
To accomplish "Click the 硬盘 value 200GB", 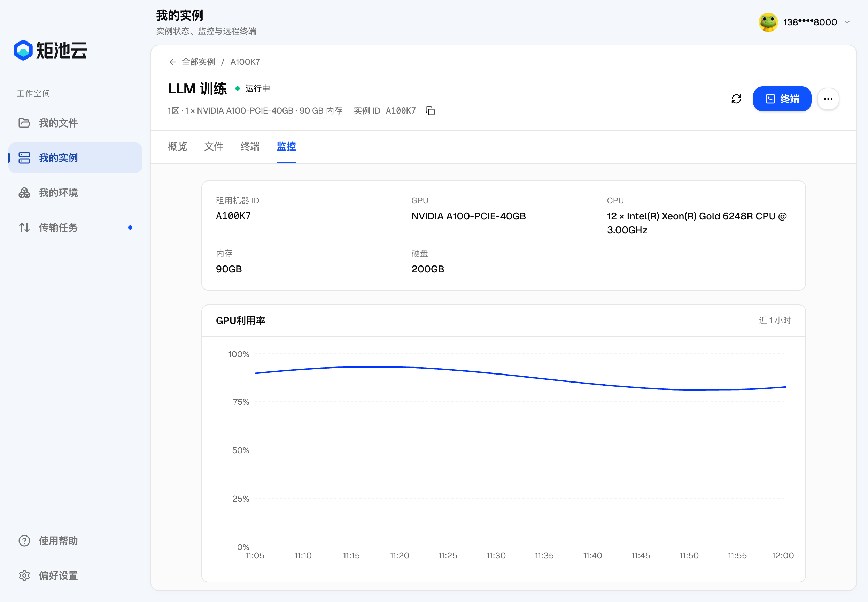I will point(428,269).
